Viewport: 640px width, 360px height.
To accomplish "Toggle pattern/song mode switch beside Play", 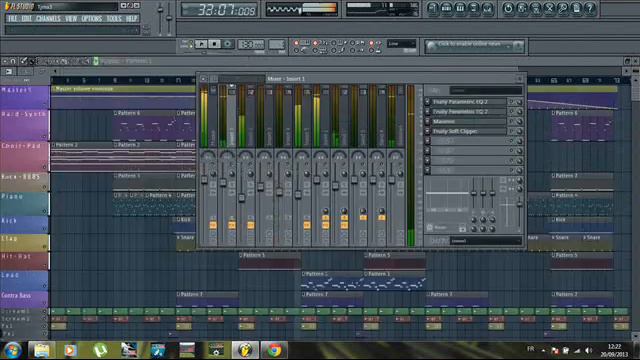I will click(x=186, y=44).
